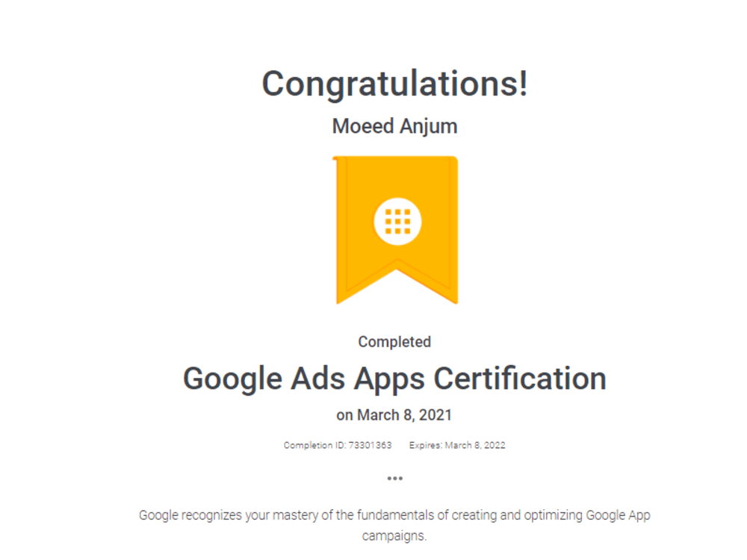Click the "Google Ads Apps Certification" title
This screenshot has height=560, width=747.
[394, 379]
